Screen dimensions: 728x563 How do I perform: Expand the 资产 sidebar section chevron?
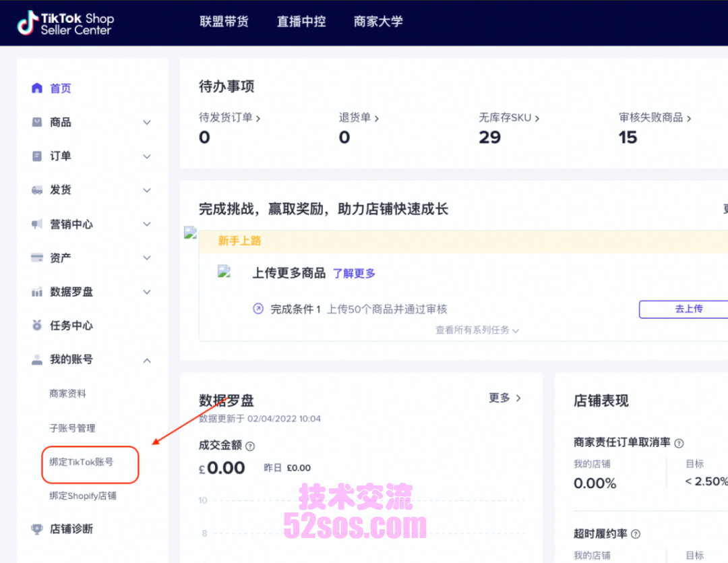pos(147,258)
